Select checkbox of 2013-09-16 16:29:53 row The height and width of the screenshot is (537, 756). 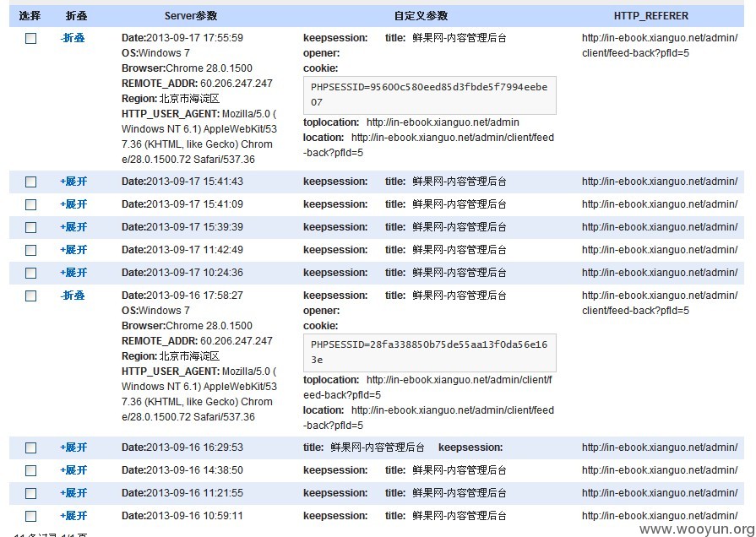pyautogui.click(x=30, y=447)
